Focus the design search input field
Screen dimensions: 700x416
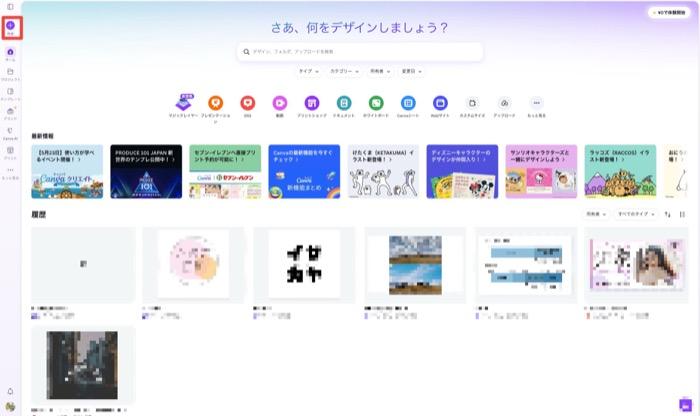[360, 52]
